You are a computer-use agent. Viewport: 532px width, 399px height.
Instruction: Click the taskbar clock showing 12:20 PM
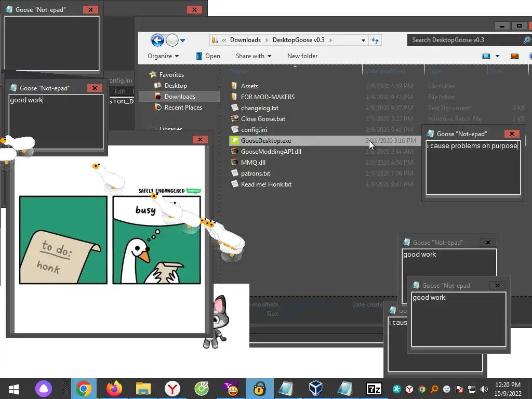508,389
